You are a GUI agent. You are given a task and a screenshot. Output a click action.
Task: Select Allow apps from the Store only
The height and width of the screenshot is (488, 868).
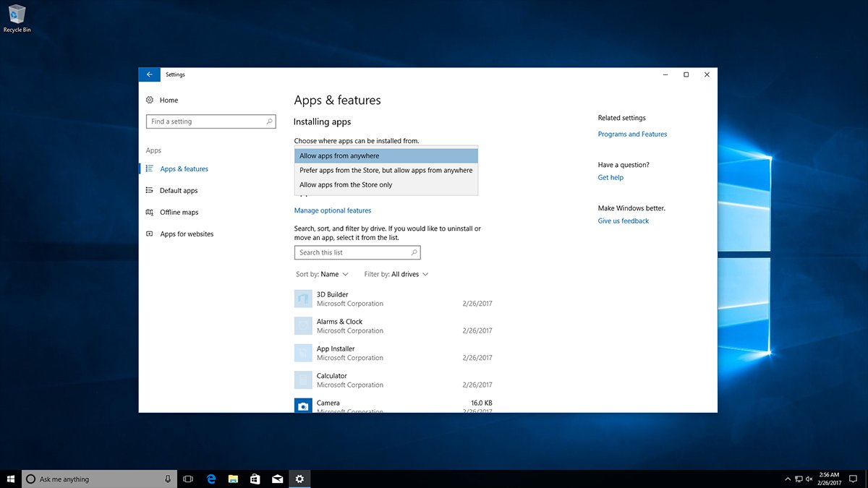(386, 185)
